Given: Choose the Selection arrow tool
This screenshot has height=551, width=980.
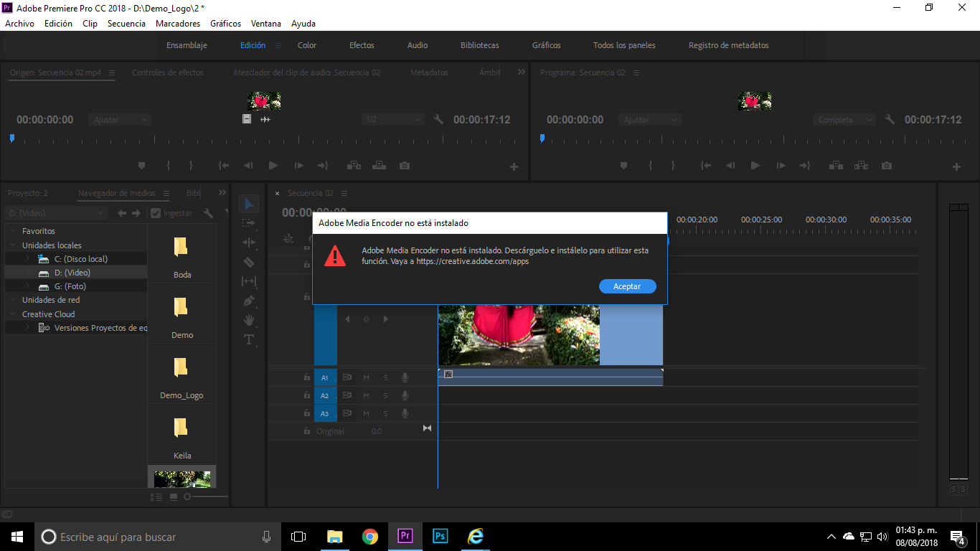Looking at the screenshot, I should (x=249, y=204).
